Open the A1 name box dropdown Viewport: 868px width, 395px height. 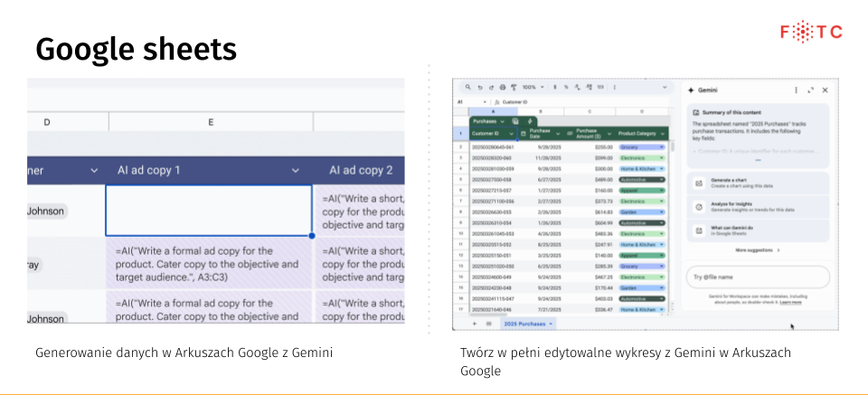click(x=485, y=102)
